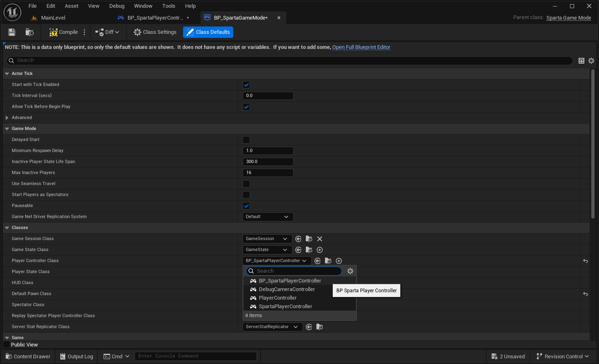
Task: Toggle the Pauseable checkbox
Action: (246, 206)
